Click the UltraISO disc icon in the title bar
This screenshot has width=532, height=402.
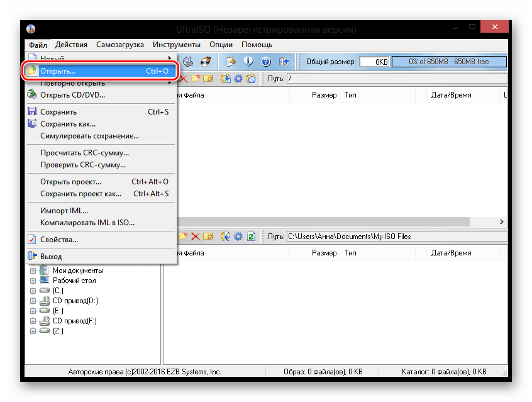(x=31, y=29)
